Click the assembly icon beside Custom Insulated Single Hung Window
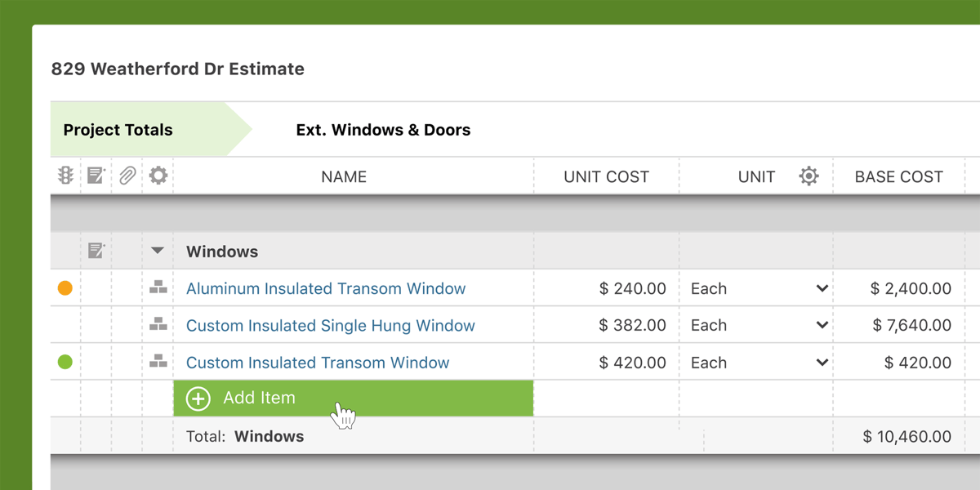980x490 pixels. tap(158, 324)
